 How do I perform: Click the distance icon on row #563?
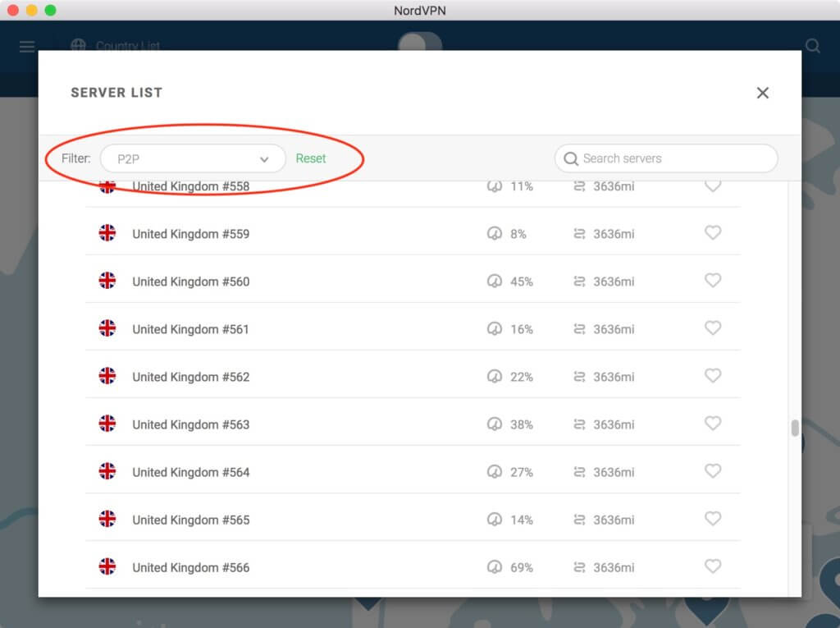[x=579, y=424]
